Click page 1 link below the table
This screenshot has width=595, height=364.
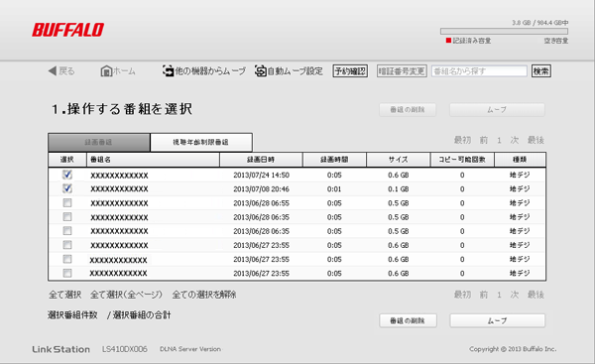tap(500, 295)
